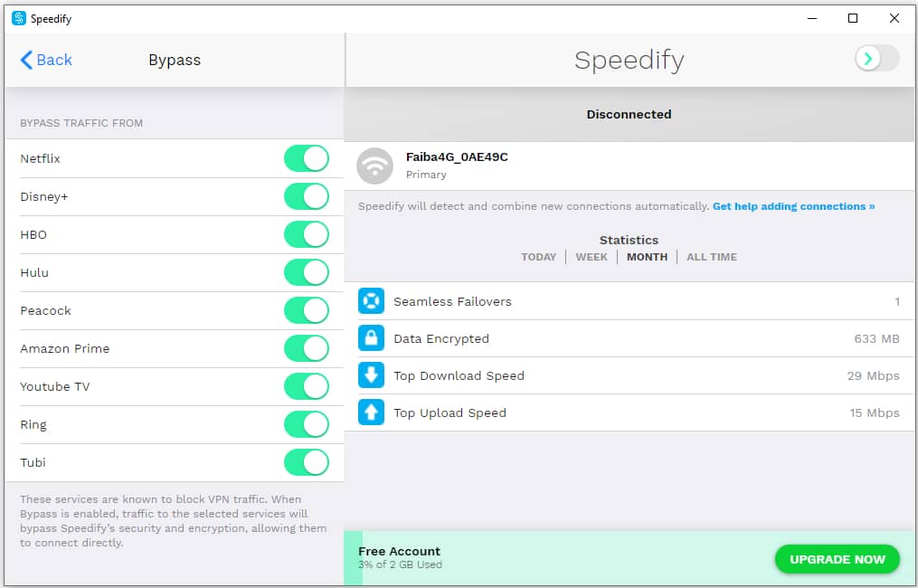Click the 3% of 2 GB Used text
Screen dimensions: 918x588
[400, 564]
